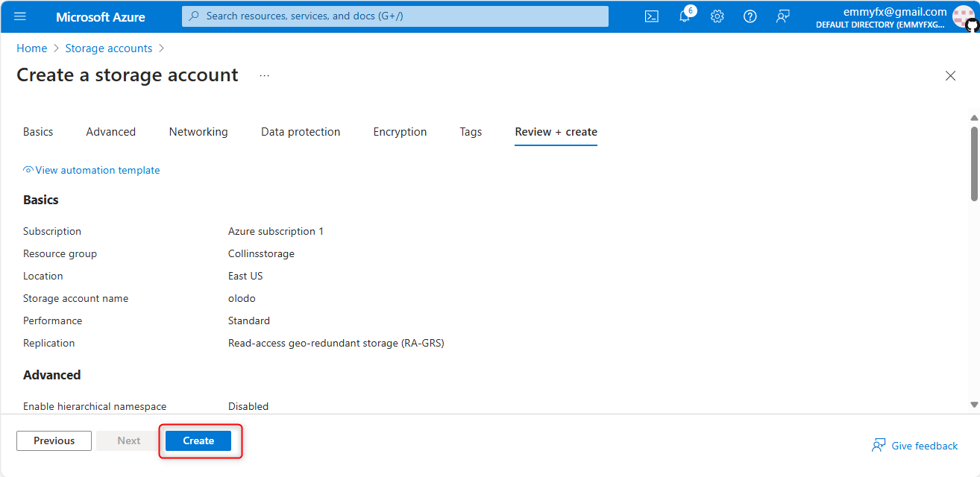The image size is (980, 477).
Task: Click the value 'Collinsstorage'
Action: pos(261,253)
